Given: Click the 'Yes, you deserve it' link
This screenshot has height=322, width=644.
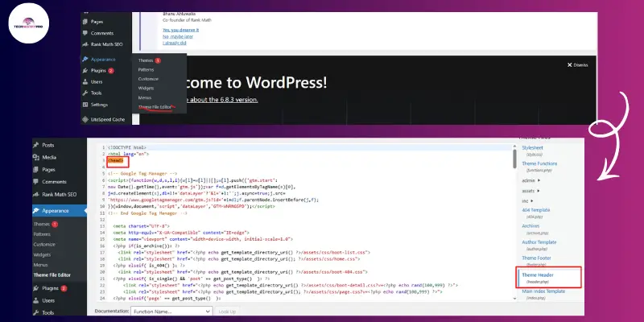Looking at the screenshot, I should (180, 30).
